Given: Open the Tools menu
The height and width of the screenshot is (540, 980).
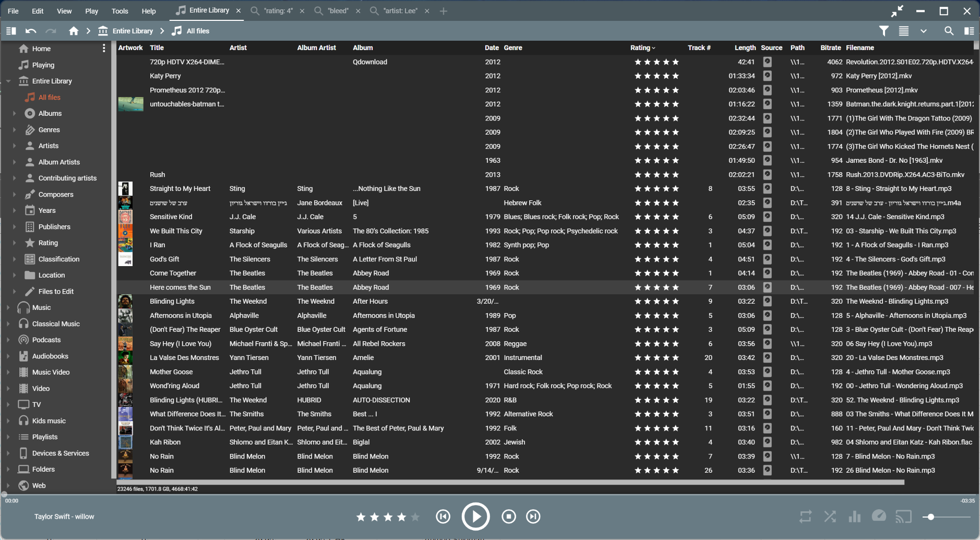Looking at the screenshot, I should 119,11.
